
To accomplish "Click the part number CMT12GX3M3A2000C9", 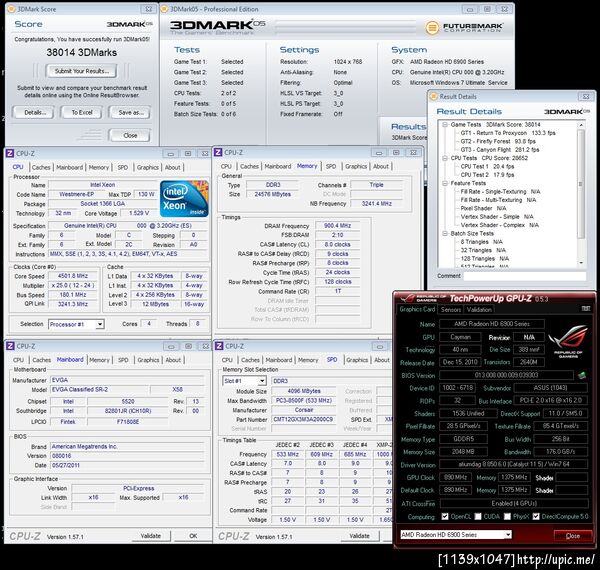I will pos(303,419).
